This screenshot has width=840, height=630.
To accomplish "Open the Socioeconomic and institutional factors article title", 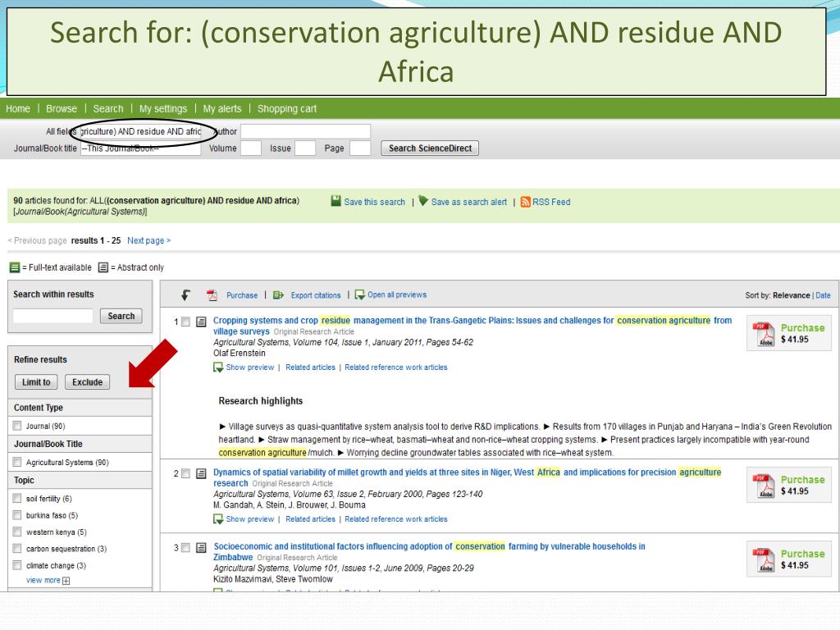I will 429,551.
